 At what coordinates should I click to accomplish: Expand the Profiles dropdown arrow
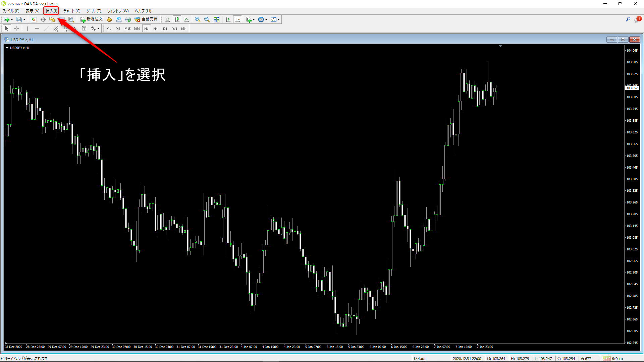tap(24, 19)
